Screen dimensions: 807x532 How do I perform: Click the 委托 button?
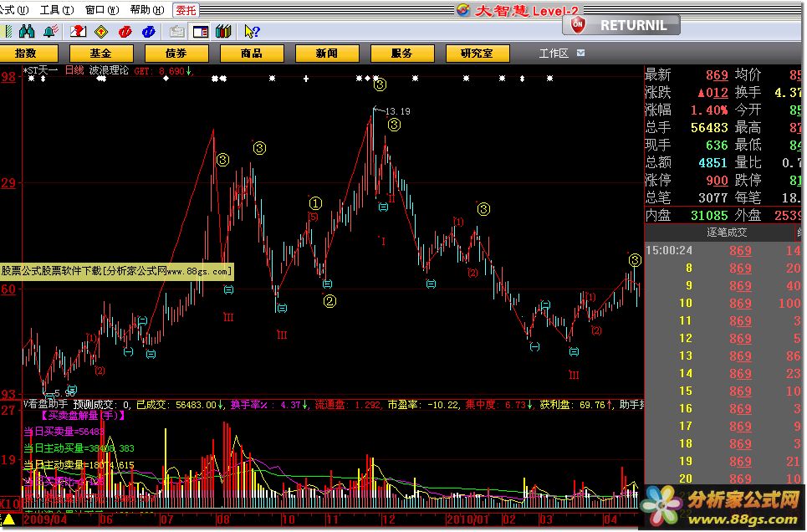point(186,10)
